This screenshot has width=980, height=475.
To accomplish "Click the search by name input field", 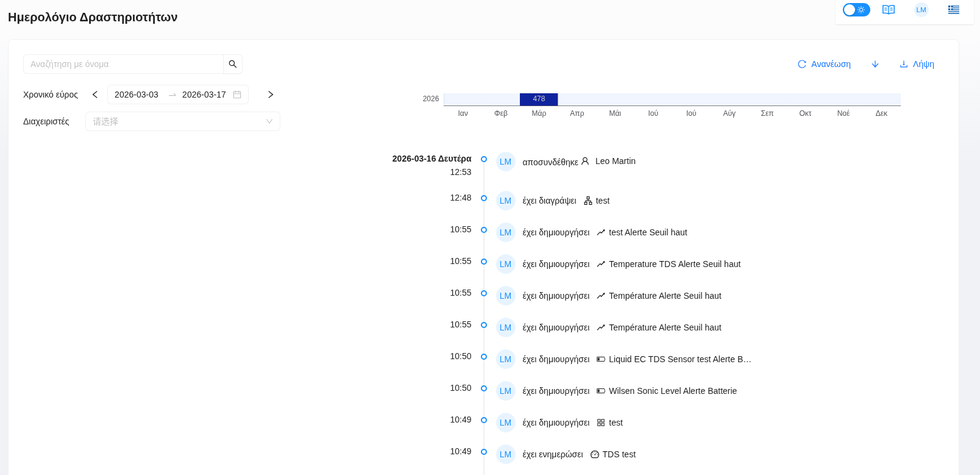I will pos(123,64).
